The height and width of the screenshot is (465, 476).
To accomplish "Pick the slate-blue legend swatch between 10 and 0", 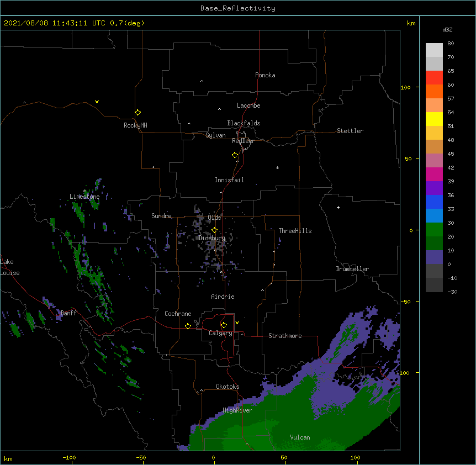I will pyautogui.click(x=434, y=257).
